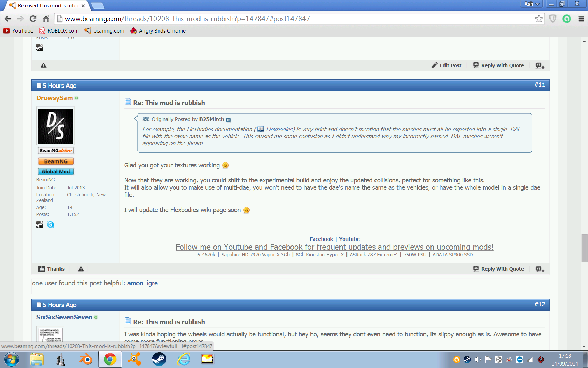The image size is (588, 368).
Task: Open the post #12 permalink
Action: [x=540, y=304]
